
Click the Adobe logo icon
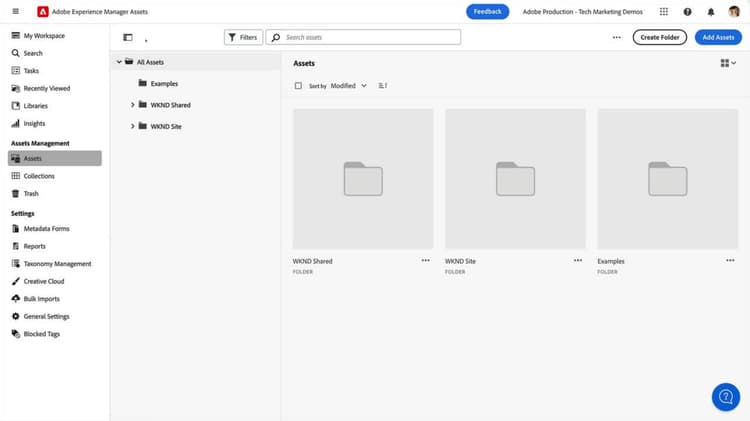pos(43,11)
